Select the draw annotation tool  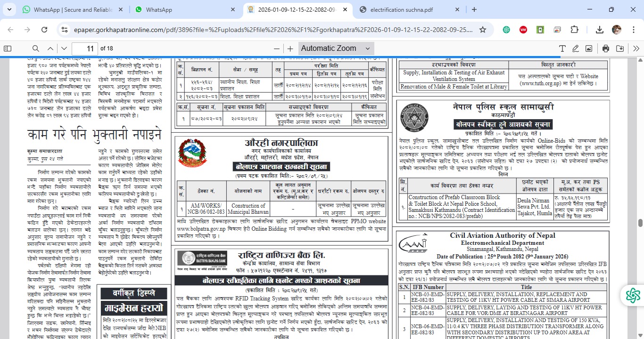coord(576,48)
